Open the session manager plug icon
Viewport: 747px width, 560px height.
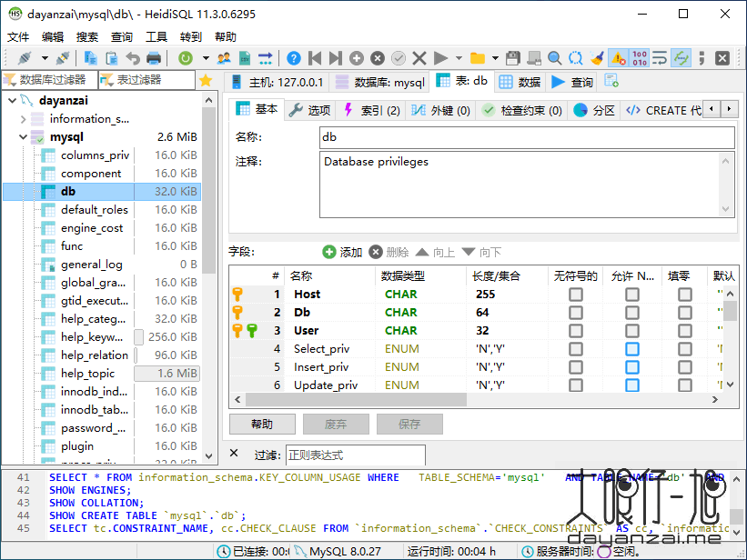click(x=25, y=58)
